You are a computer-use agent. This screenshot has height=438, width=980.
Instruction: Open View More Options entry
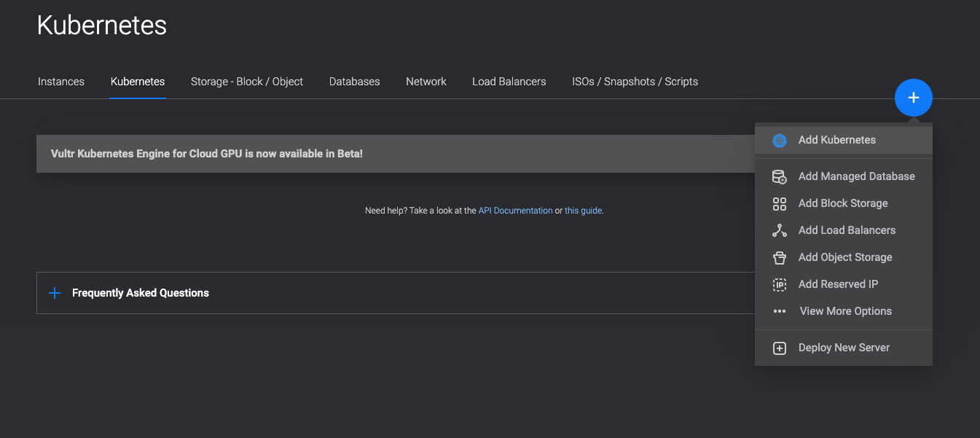pos(844,311)
